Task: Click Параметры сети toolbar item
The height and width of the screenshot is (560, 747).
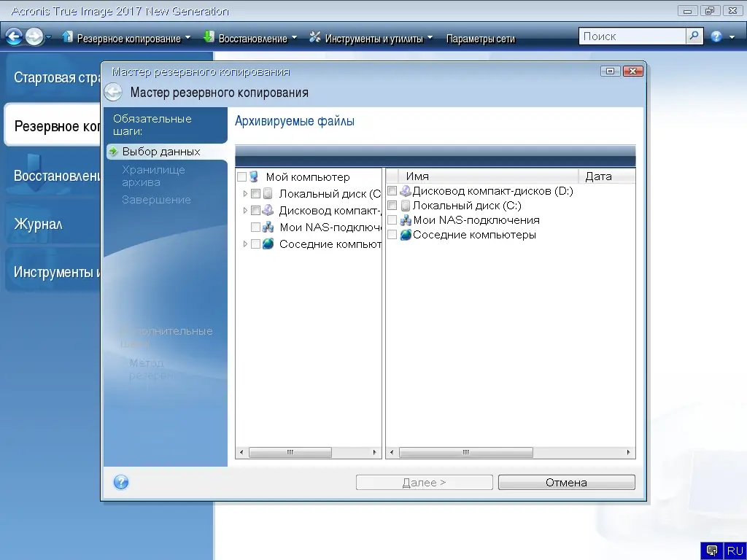Action: [x=480, y=38]
